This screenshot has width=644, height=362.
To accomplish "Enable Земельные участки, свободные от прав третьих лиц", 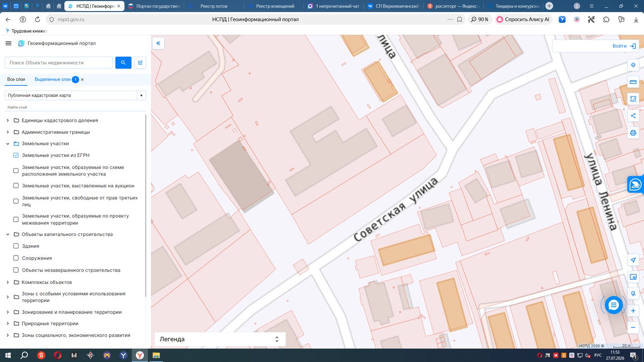I will (16, 201).
